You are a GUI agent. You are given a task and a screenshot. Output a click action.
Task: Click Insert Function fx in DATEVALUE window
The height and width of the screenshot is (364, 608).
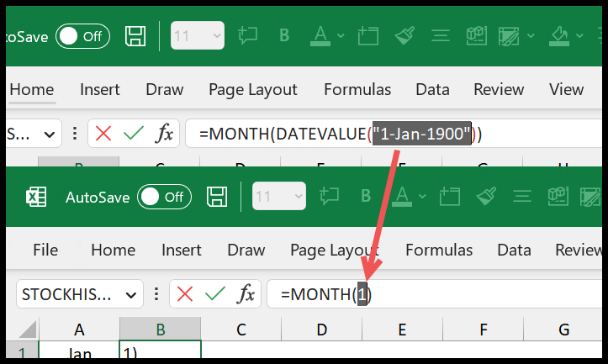point(164,134)
